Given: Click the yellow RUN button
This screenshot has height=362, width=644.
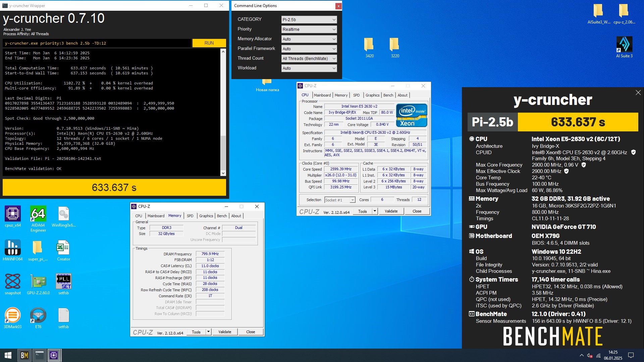Looking at the screenshot, I should 209,43.
